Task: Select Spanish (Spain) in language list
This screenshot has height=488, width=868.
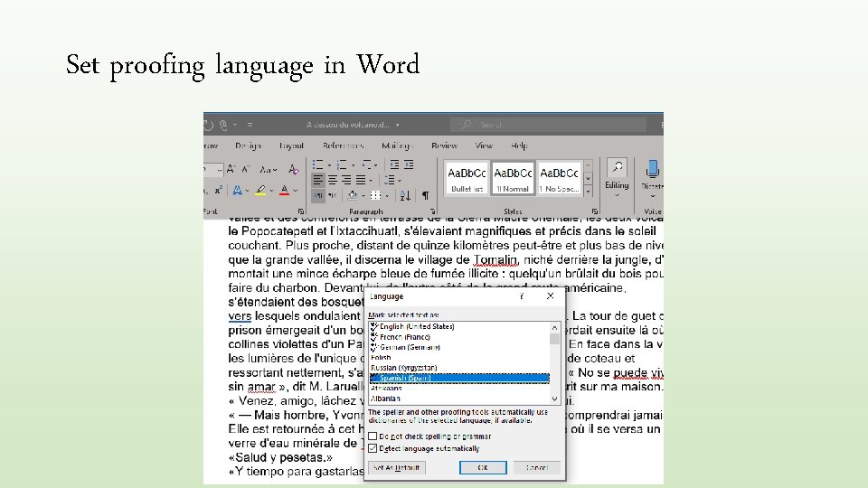Action: (459, 378)
